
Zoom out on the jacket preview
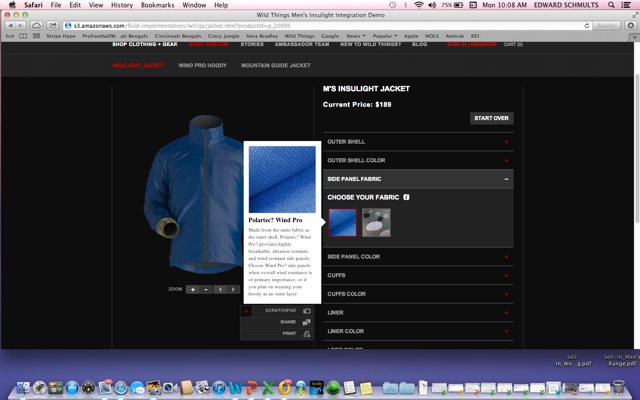click(206, 289)
